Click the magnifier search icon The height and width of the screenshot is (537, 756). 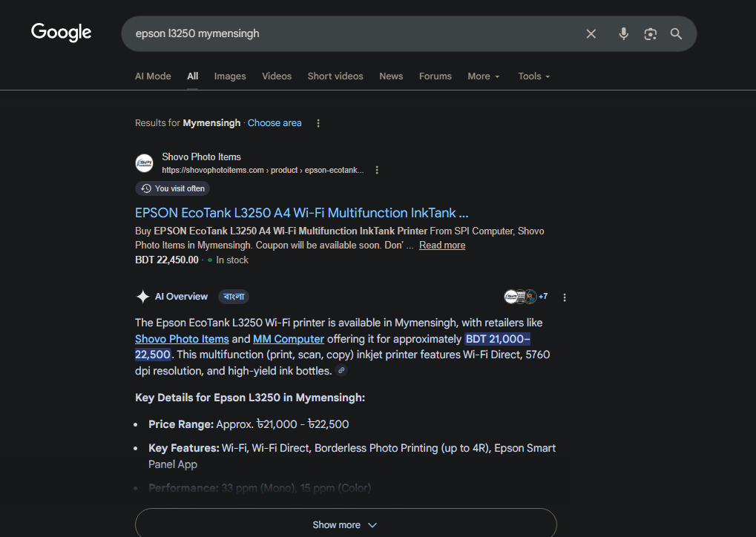[x=676, y=34]
